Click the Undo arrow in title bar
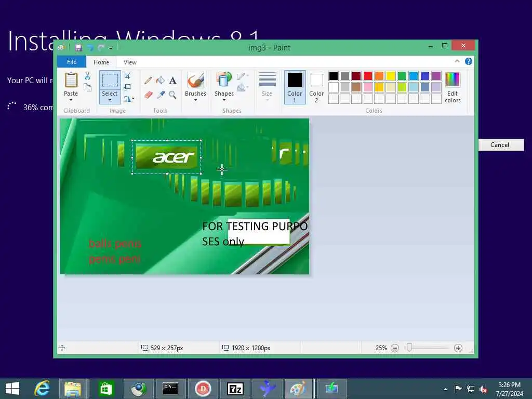 click(x=90, y=47)
